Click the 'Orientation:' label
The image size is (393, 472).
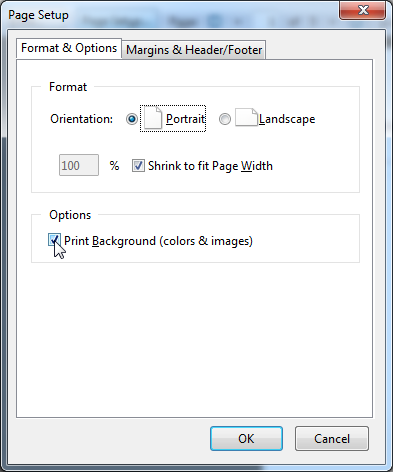click(82, 119)
